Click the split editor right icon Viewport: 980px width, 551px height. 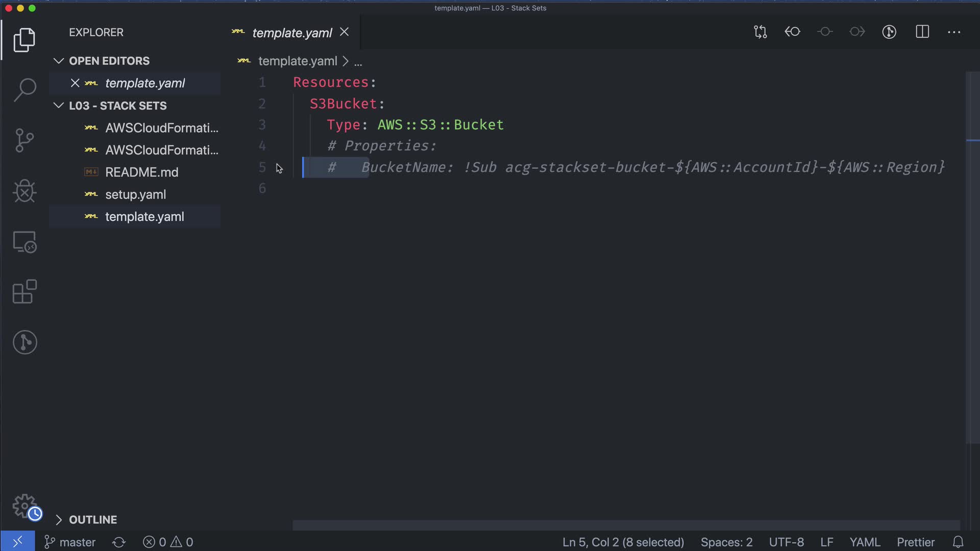(x=922, y=32)
